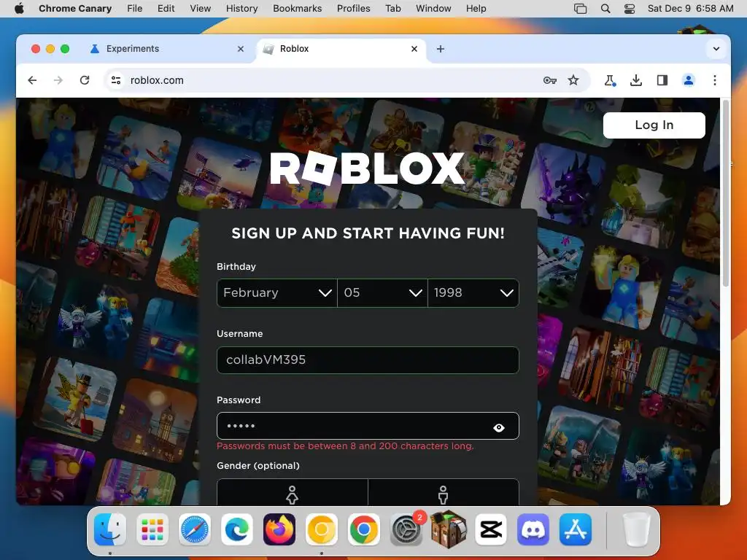
Task: Open Chrome Labs flask icon
Action: coord(610,80)
